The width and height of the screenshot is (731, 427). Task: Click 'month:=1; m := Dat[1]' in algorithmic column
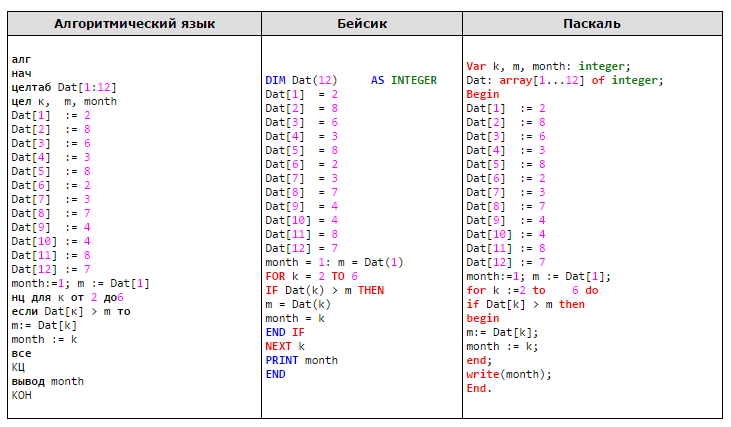(x=80, y=283)
